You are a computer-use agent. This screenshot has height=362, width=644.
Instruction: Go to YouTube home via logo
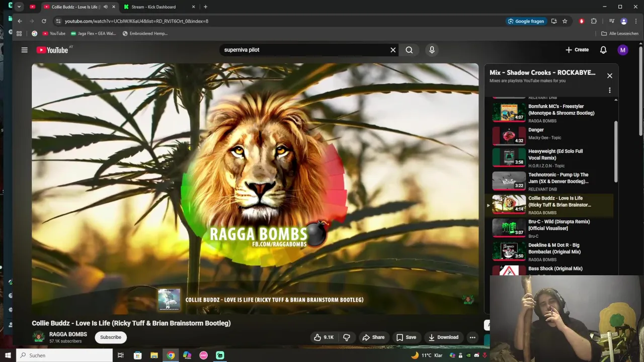(x=52, y=50)
